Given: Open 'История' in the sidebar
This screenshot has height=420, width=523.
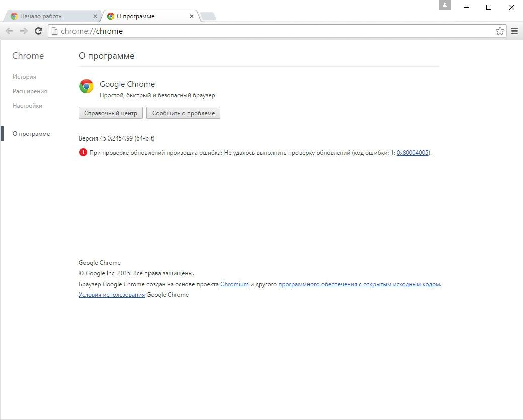Looking at the screenshot, I should pyautogui.click(x=24, y=77).
